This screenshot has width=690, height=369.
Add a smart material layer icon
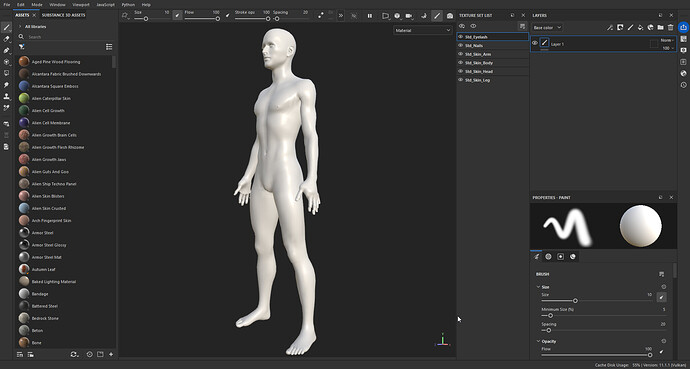click(650, 27)
